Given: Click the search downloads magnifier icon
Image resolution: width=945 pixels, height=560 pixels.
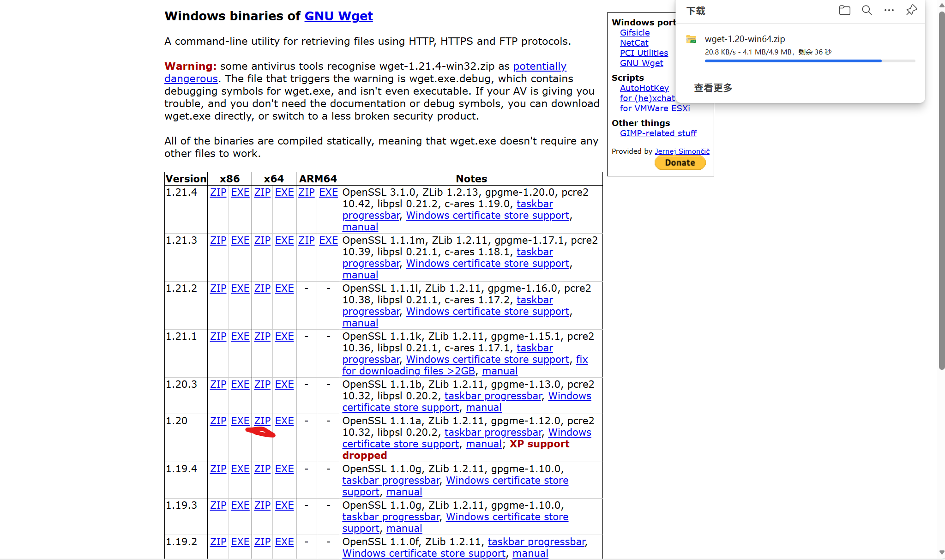Looking at the screenshot, I should click(867, 10).
